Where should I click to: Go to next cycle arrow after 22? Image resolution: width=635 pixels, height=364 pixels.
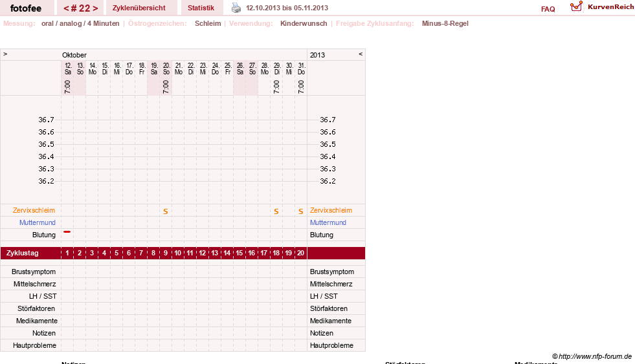[95, 8]
